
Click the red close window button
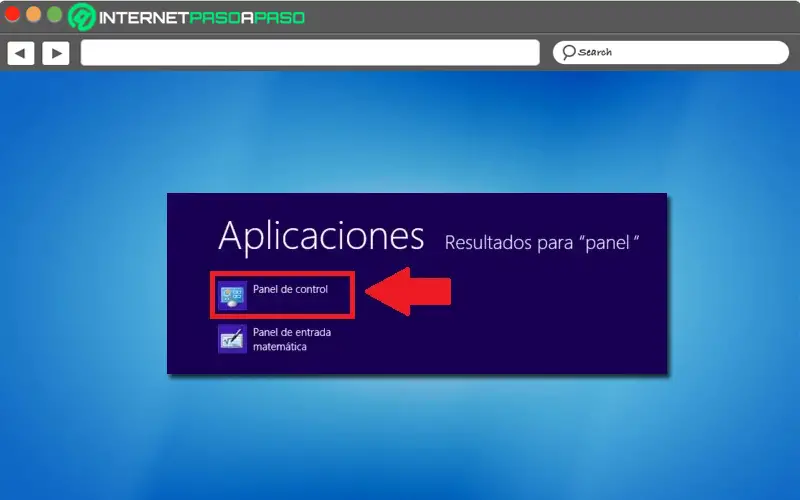click(12, 14)
